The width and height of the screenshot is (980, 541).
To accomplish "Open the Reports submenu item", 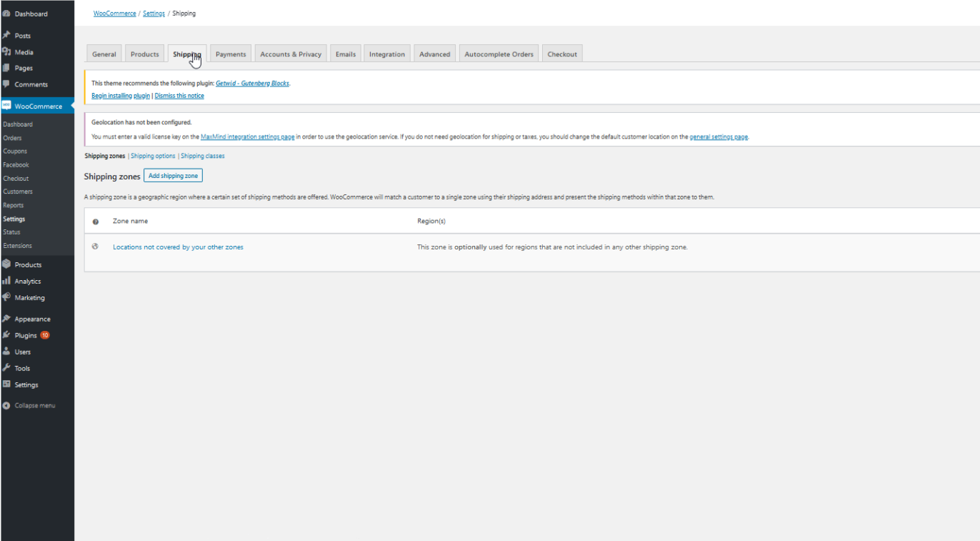I will (14, 205).
